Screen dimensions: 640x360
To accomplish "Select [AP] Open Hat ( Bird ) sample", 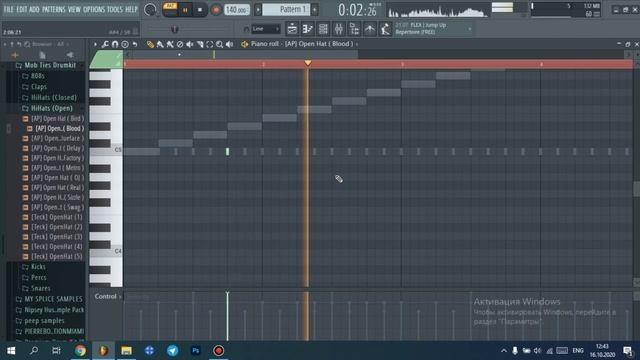I will [x=57, y=118].
